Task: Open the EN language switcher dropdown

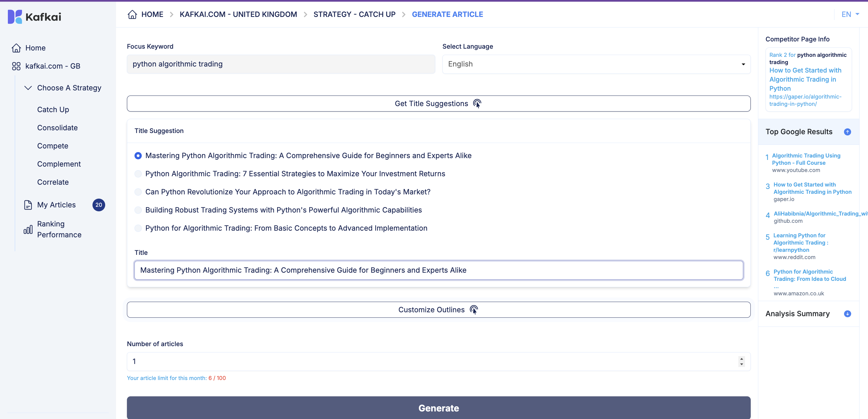Action: point(850,15)
